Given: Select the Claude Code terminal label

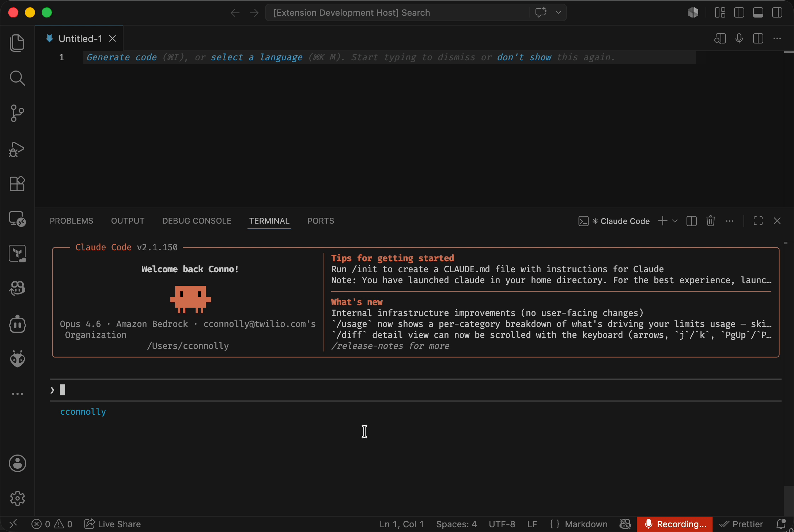Looking at the screenshot, I should [x=614, y=221].
